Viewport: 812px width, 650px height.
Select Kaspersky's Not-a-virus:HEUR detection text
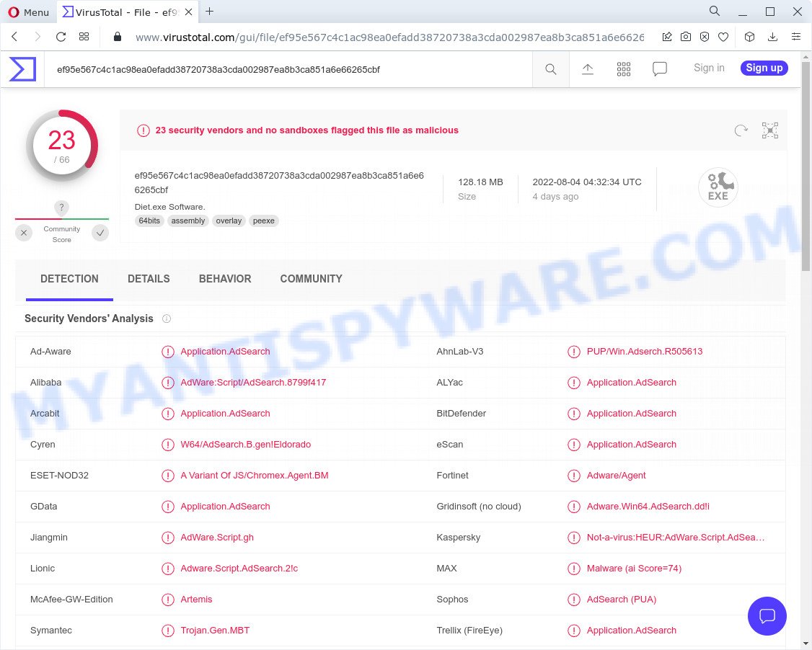675,537
